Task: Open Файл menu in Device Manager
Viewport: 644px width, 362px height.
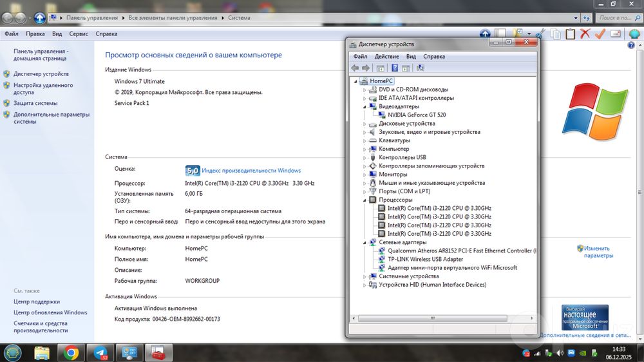Action: [360, 56]
